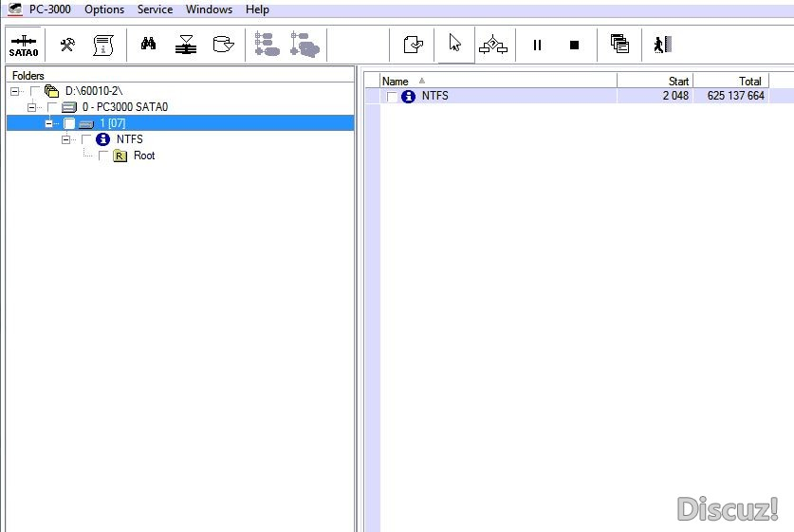Click the Start value 2 048
Image resolution: width=794 pixels, height=532 pixels.
(x=675, y=96)
